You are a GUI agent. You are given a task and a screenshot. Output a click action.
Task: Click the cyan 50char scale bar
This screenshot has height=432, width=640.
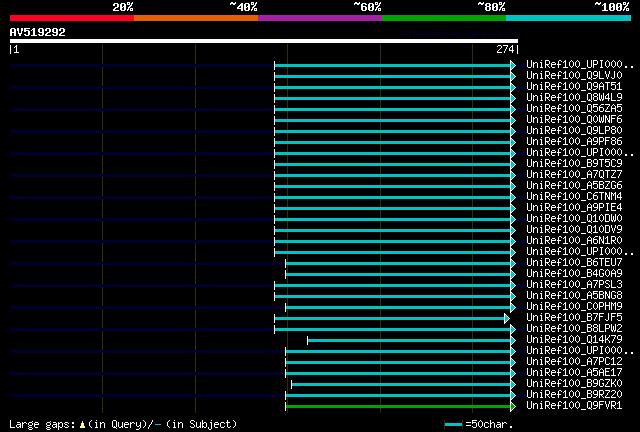coord(453,425)
